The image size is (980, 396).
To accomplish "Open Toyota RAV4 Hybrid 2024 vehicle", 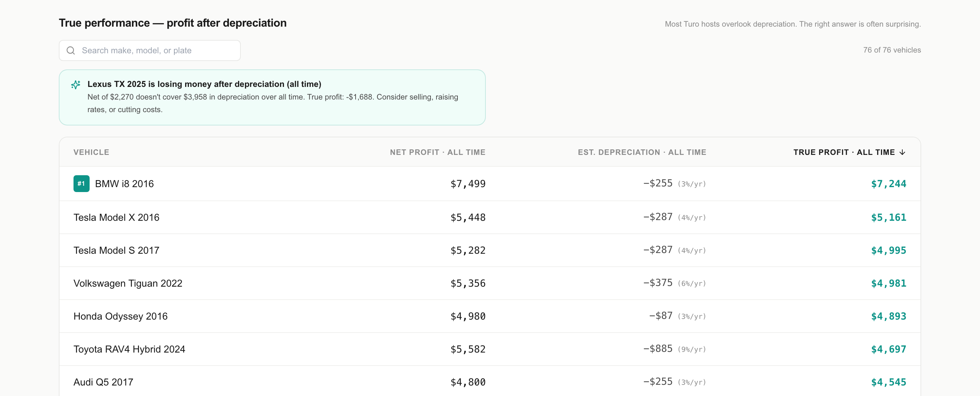I will [x=129, y=349].
